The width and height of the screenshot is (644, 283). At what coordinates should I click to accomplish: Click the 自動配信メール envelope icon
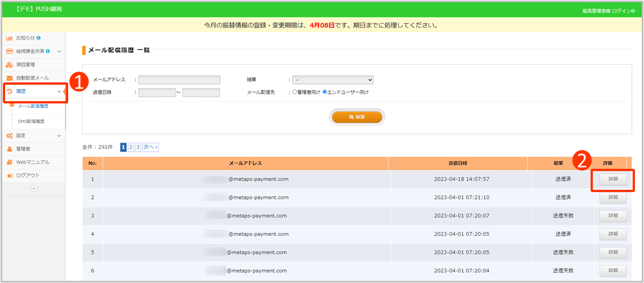pos(9,78)
